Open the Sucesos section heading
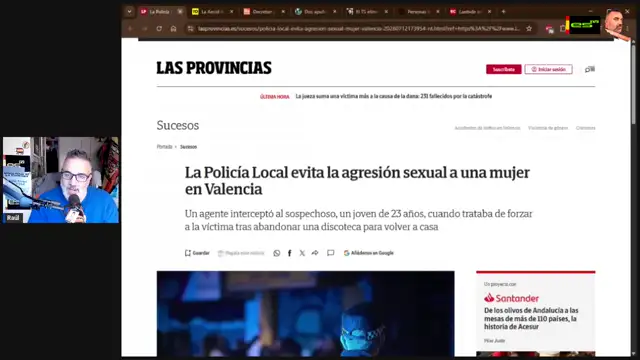The height and width of the screenshot is (360, 640). tap(178, 125)
